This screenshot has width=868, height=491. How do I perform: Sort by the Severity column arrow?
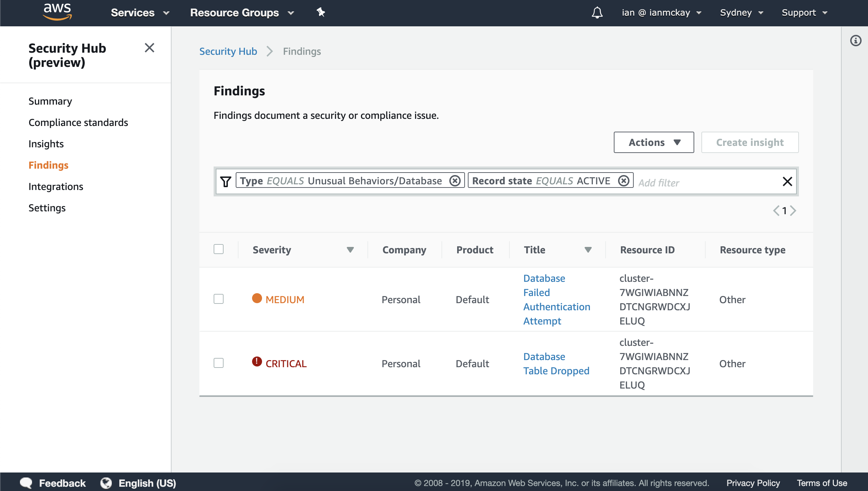pos(350,250)
